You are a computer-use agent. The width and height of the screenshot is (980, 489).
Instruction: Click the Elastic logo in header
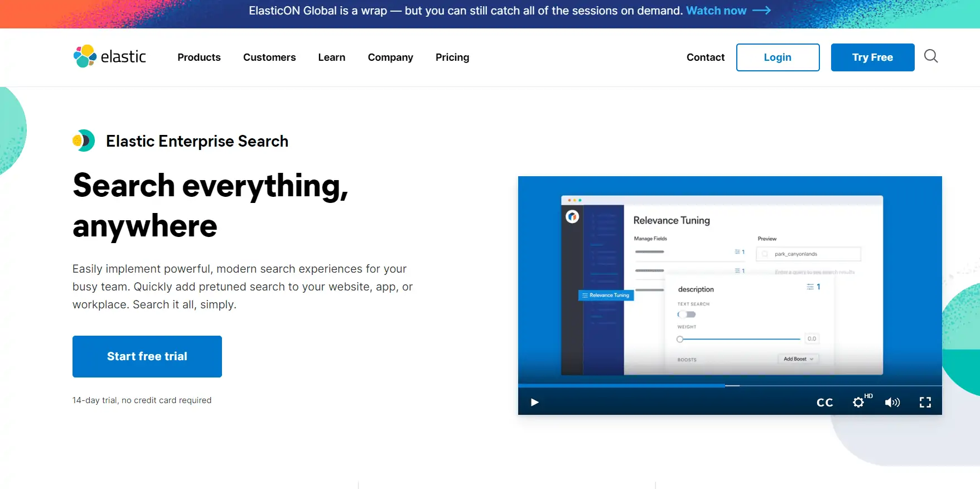[x=110, y=56]
